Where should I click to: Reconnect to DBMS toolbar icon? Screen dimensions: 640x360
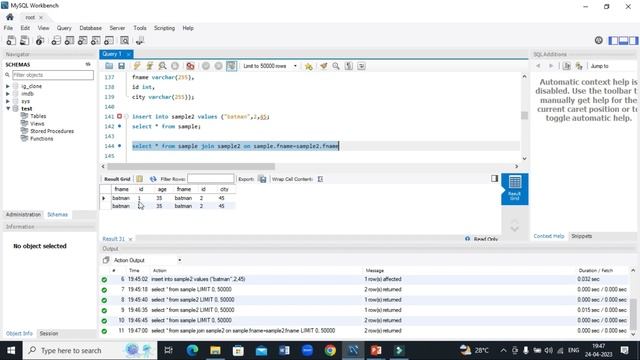pyautogui.click(x=140, y=40)
